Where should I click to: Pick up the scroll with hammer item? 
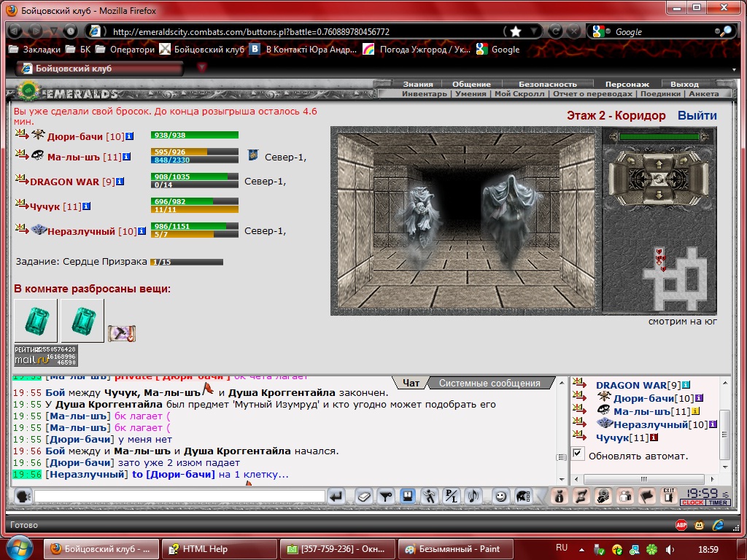(122, 332)
